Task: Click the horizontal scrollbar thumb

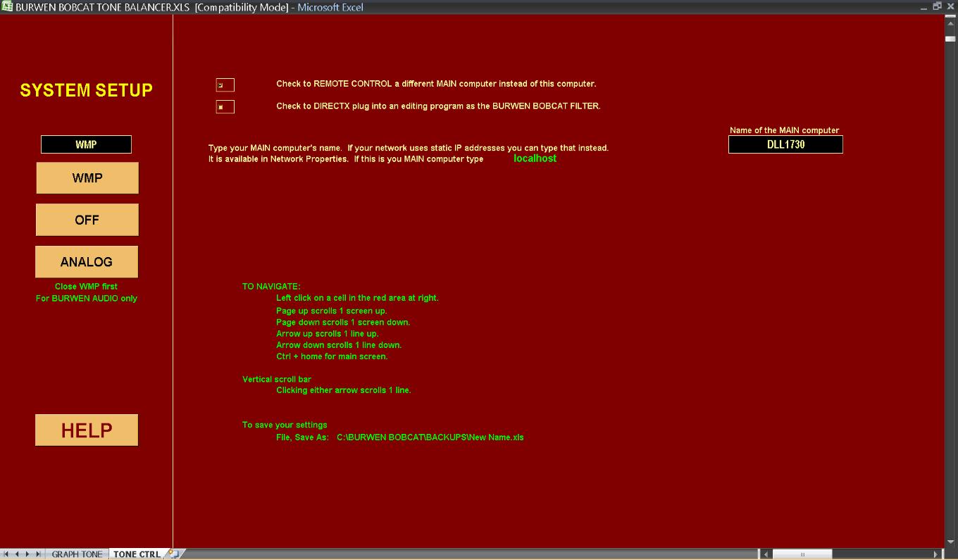Action: click(802, 554)
